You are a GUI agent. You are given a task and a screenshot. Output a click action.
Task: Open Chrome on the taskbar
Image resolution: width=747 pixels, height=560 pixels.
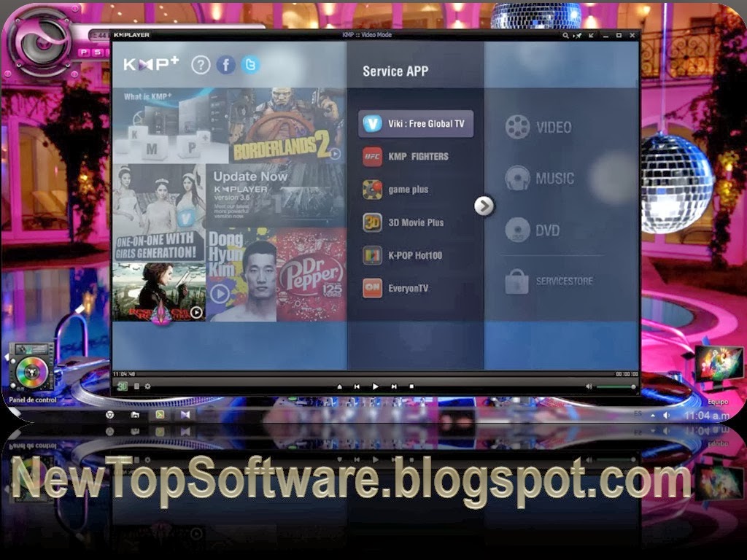point(109,415)
